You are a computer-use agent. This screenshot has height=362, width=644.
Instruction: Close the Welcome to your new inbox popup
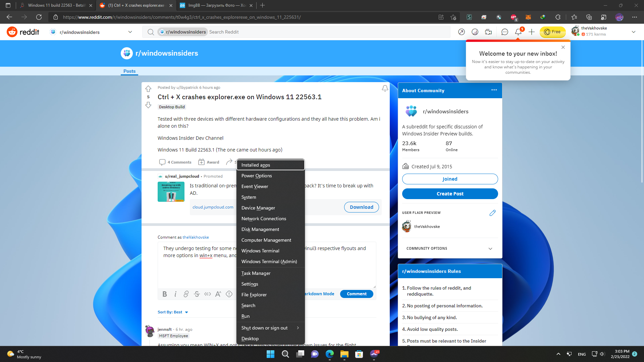tap(563, 47)
